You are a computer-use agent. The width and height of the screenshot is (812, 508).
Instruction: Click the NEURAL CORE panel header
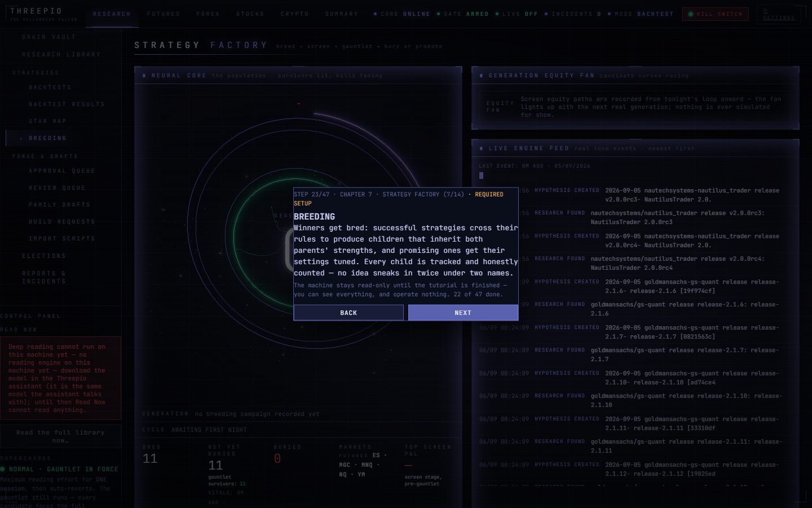coord(298,76)
